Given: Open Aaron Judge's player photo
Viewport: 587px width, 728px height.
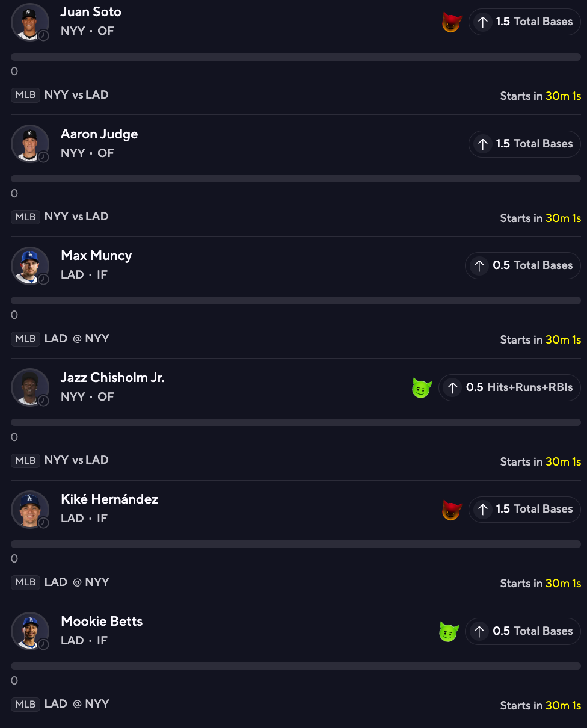Looking at the screenshot, I should point(29,144).
